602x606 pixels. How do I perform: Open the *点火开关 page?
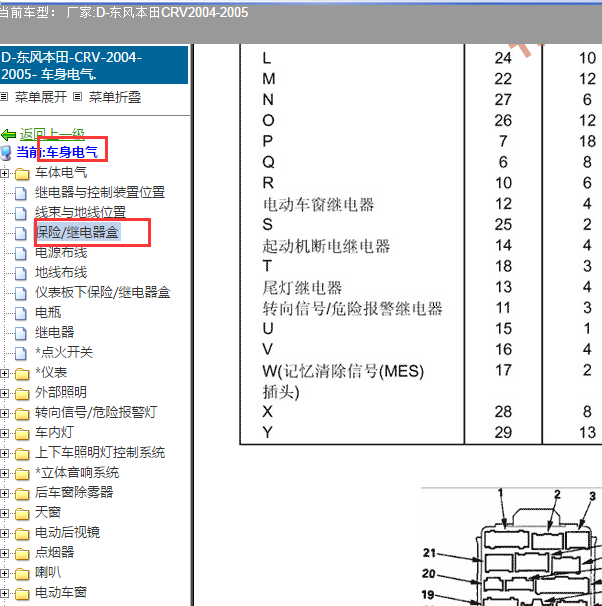point(64,352)
